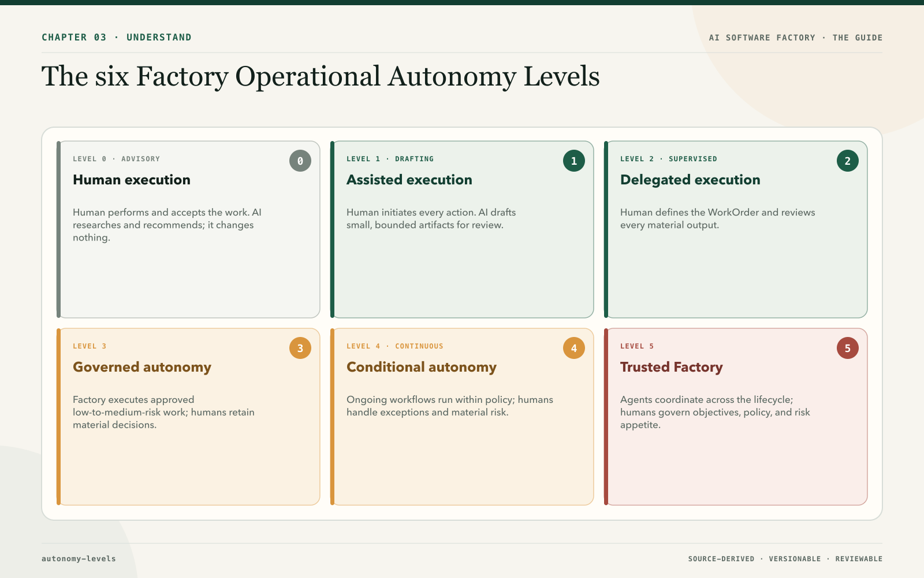This screenshot has width=924, height=578.
Task: Click description 'Human initiates every action'
Action: tap(431, 218)
